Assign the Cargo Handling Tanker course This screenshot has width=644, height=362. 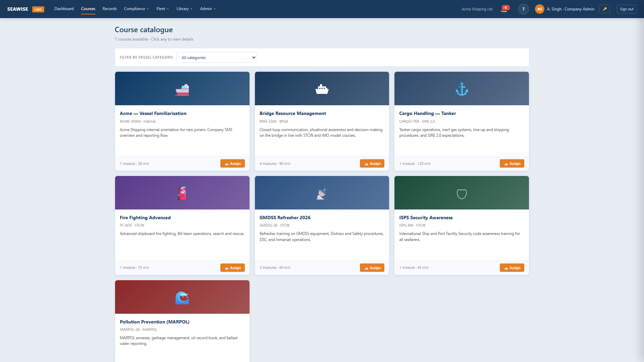(x=512, y=164)
